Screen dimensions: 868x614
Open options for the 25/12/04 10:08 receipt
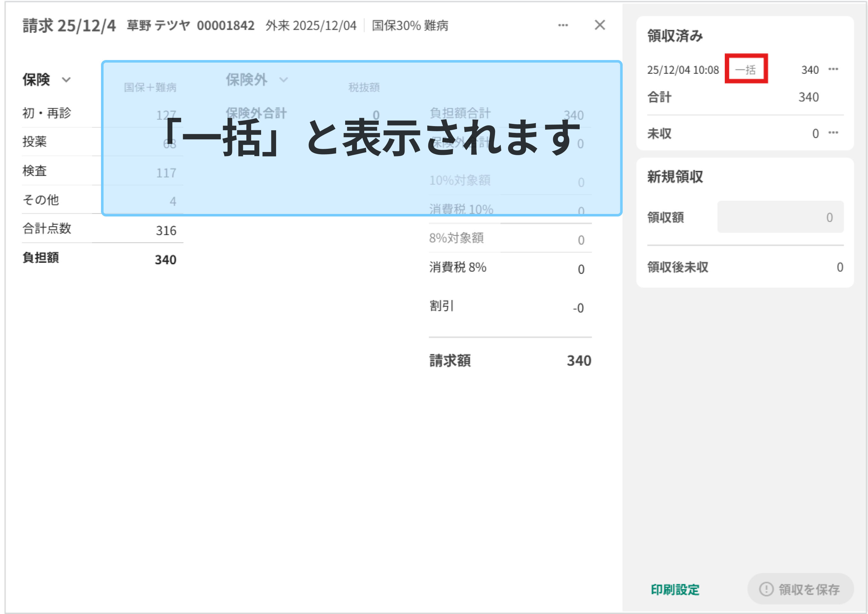pos(833,69)
